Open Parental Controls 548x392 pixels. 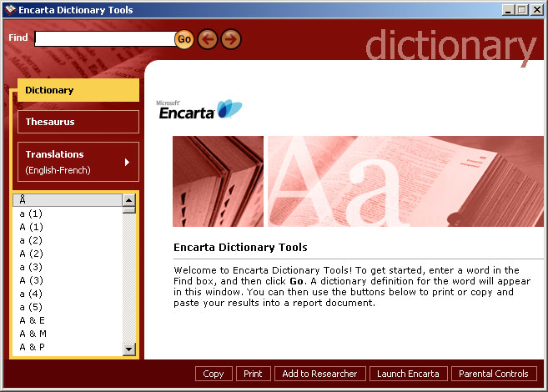pos(494,374)
